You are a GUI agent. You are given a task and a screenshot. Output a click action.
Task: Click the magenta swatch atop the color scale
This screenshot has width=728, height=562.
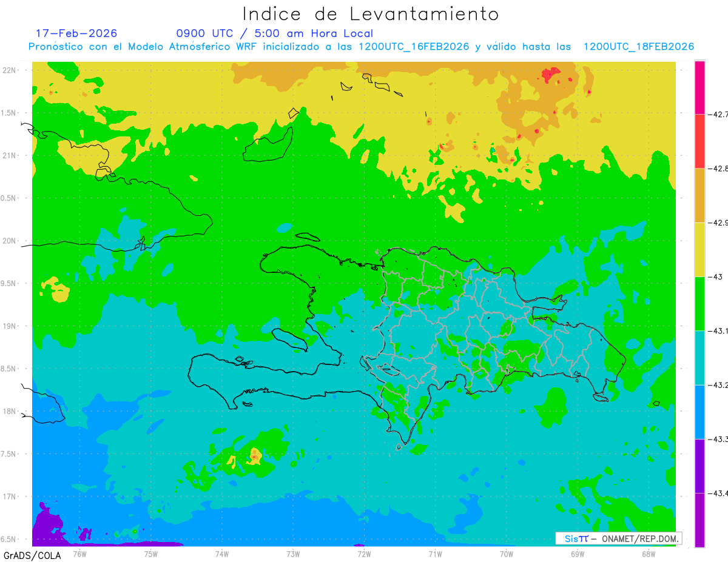pyautogui.click(x=699, y=87)
